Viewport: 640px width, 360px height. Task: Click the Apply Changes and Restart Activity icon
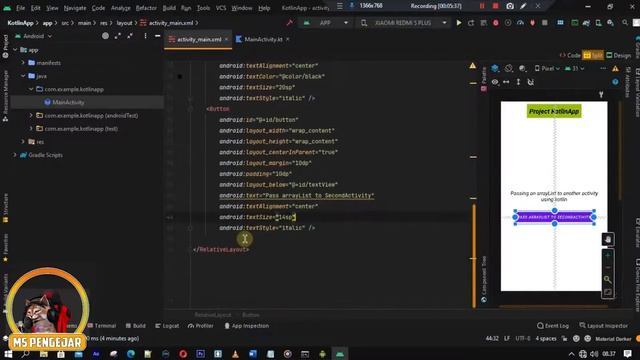471,23
